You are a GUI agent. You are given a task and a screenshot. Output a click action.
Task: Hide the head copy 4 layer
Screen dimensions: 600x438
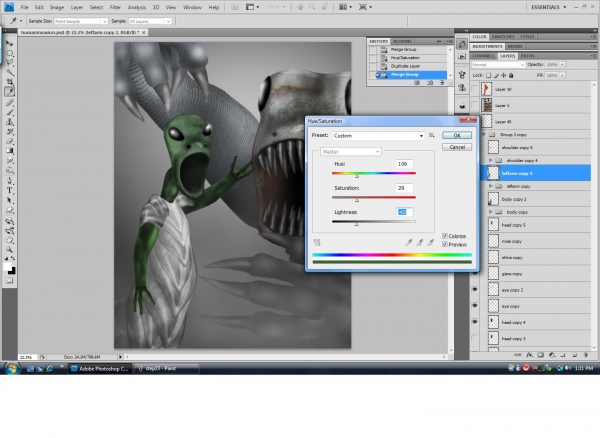click(x=474, y=322)
